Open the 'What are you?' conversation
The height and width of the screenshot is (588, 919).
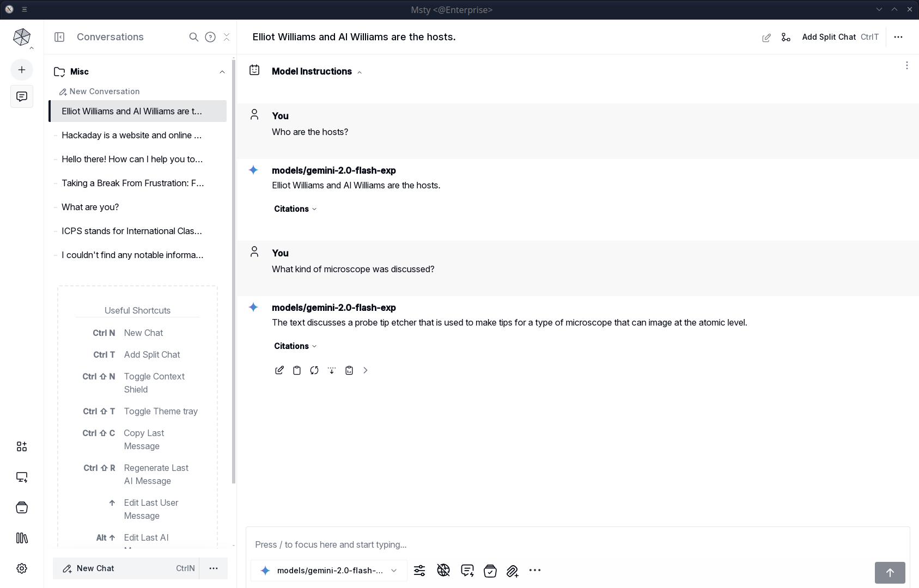click(90, 207)
